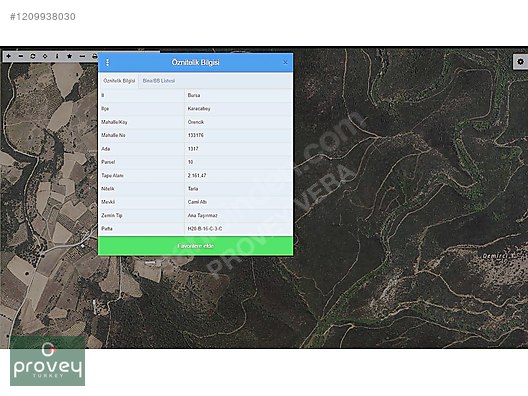Pick the measure line tool icon

click(82, 56)
